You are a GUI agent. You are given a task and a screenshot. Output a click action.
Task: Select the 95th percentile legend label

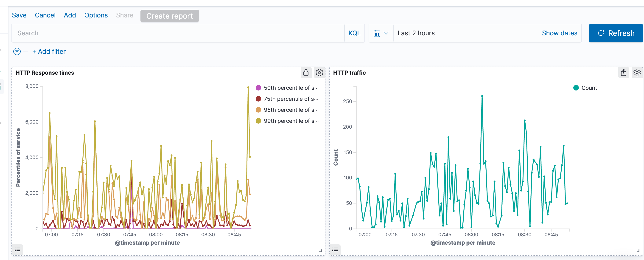[291, 110]
